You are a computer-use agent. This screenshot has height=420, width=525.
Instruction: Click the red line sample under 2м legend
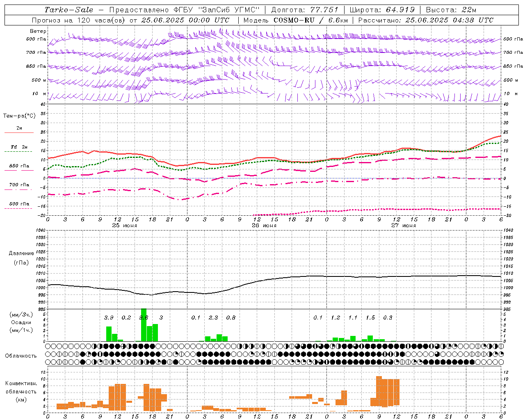(x=19, y=133)
